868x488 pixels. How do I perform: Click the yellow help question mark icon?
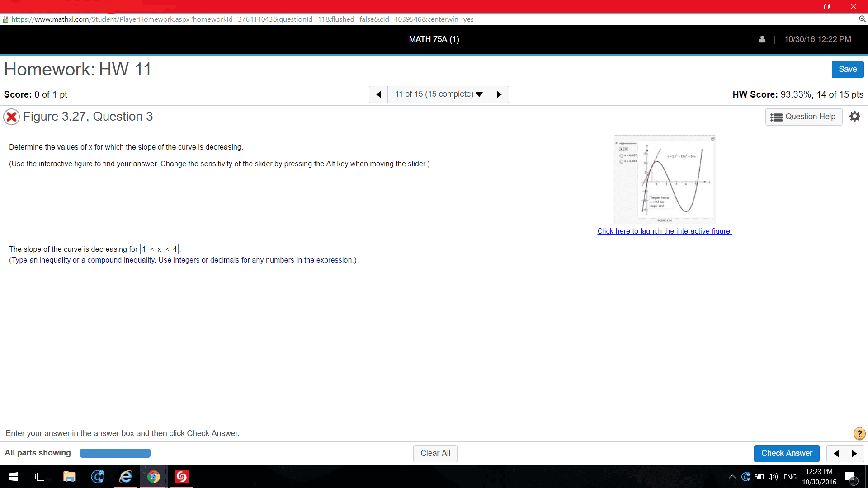[859, 434]
